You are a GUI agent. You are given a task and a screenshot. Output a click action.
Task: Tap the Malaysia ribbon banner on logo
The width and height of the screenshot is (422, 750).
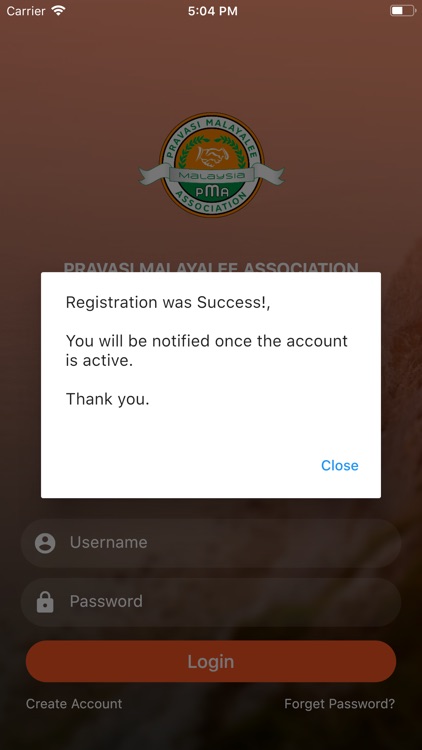211,176
